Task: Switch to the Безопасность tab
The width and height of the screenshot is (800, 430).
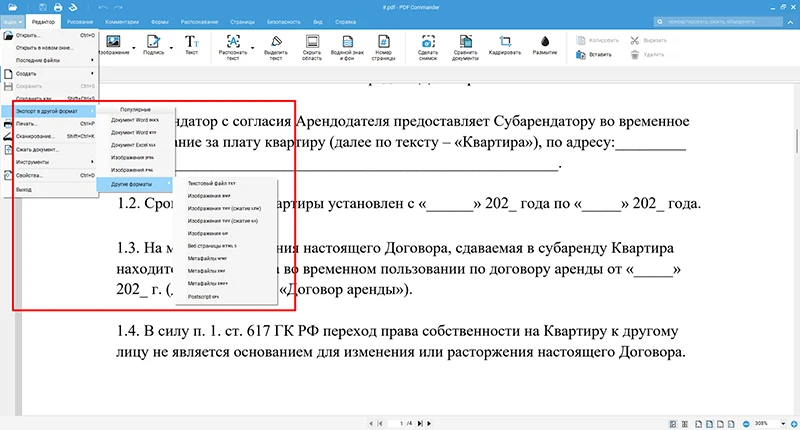Action: [284, 22]
